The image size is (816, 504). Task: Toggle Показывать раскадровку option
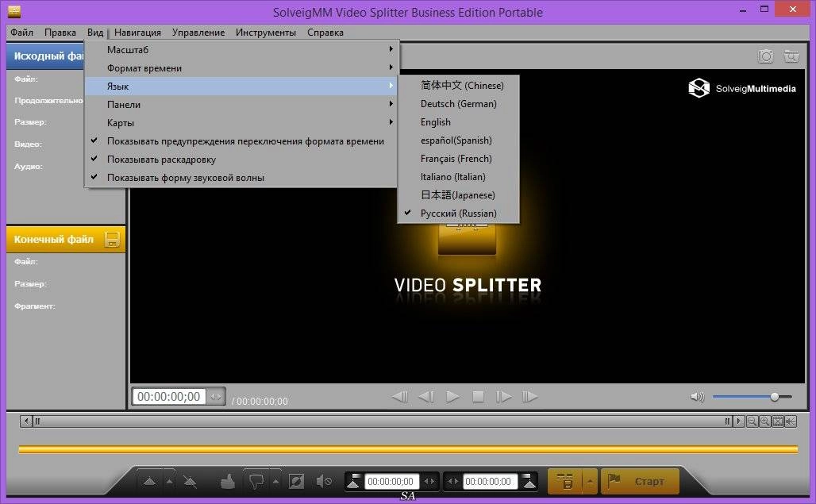[x=241, y=160]
